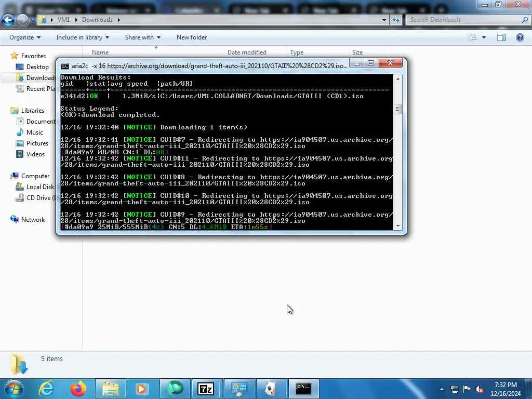Image resolution: width=532 pixels, height=399 pixels.
Task: Click the New folder button
Action: coord(192,37)
